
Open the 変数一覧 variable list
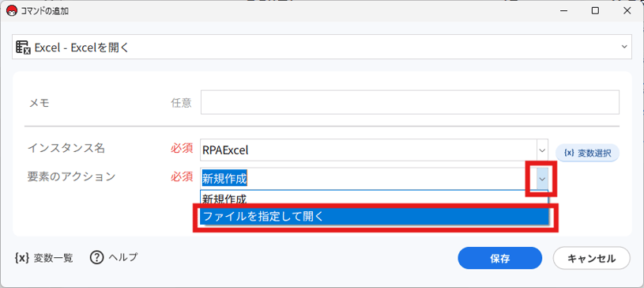44,258
